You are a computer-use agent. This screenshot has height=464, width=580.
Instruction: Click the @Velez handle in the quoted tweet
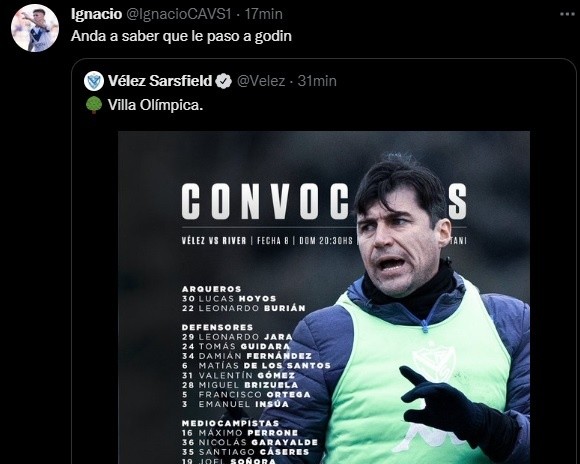coord(261,81)
